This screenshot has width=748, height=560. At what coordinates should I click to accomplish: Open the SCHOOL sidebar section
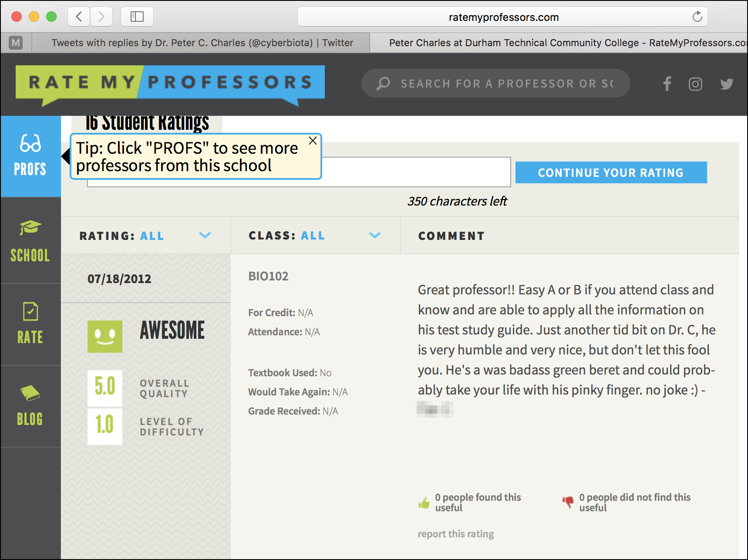point(30,241)
